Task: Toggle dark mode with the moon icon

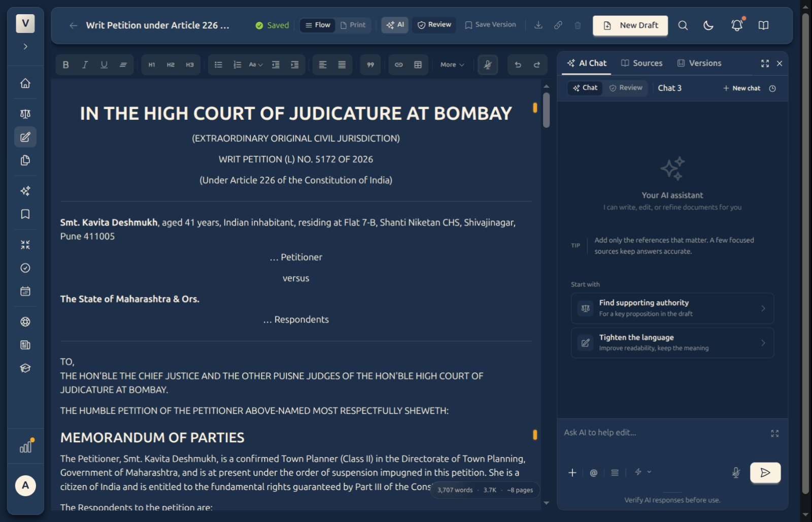Action: [708, 25]
